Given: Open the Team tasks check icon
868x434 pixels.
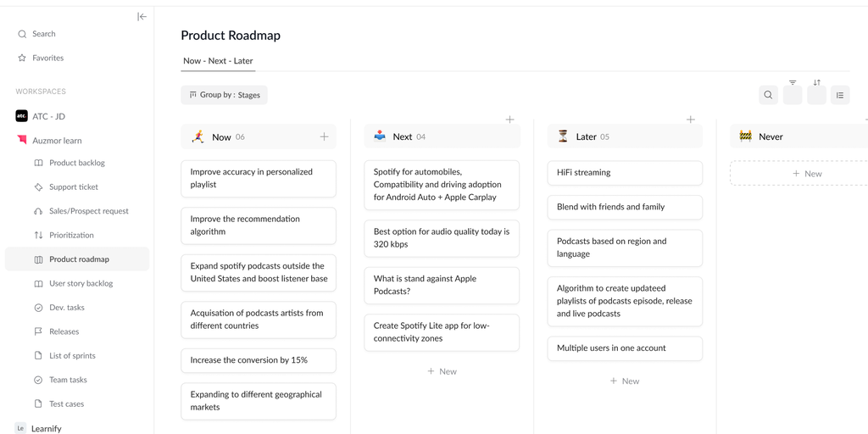Looking at the screenshot, I should click(x=38, y=380).
